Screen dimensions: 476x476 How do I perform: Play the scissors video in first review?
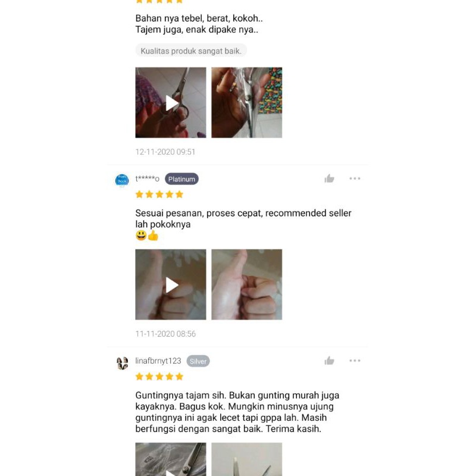tap(171, 102)
